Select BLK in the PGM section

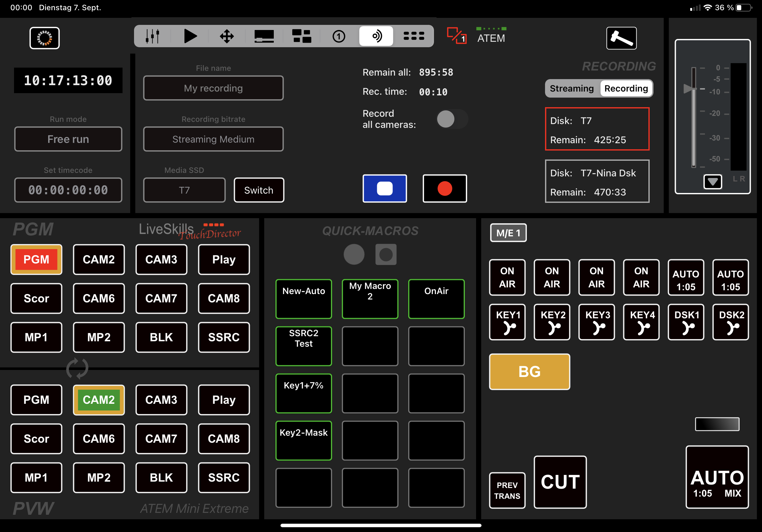click(161, 337)
